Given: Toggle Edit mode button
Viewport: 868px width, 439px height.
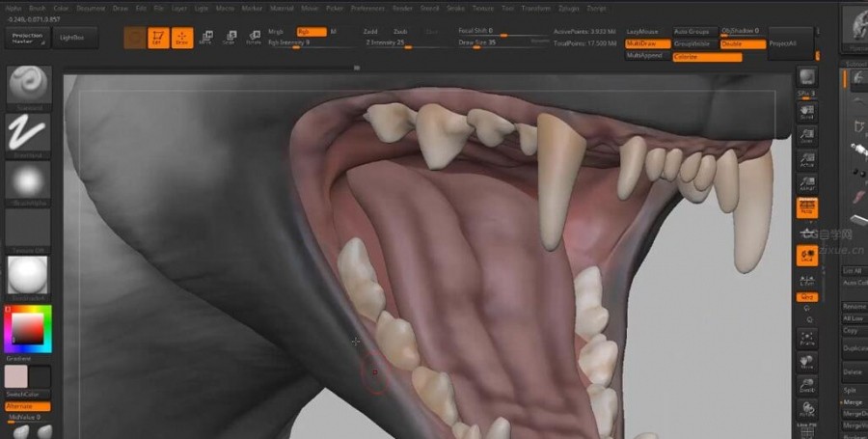Looking at the screenshot, I should pyautogui.click(x=158, y=38).
